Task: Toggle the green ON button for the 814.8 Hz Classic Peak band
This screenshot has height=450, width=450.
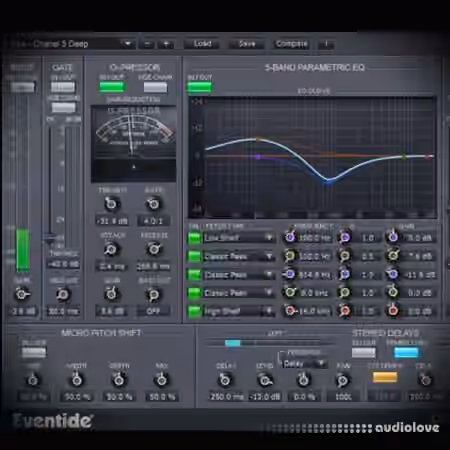Action: [x=195, y=275]
